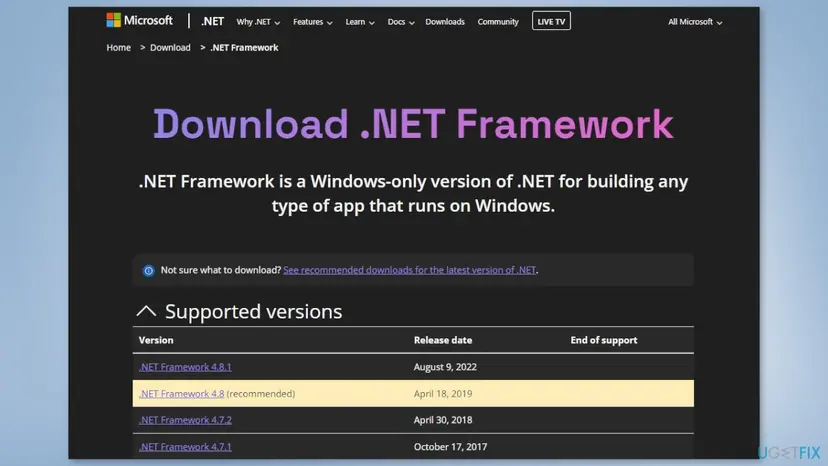Go to Download in the breadcrumb

pyautogui.click(x=170, y=48)
